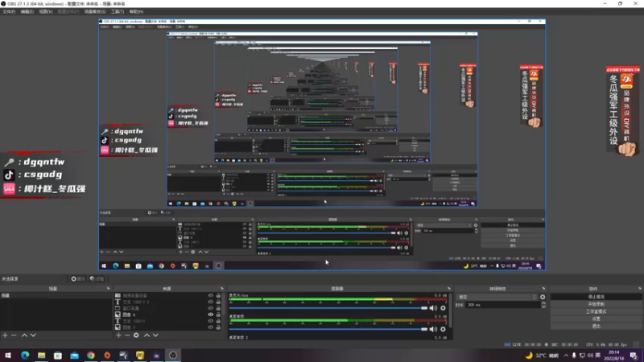Pop out the 转场特效 dock panel
This screenshot has height=362, width=644.
(x=544, y=289)
